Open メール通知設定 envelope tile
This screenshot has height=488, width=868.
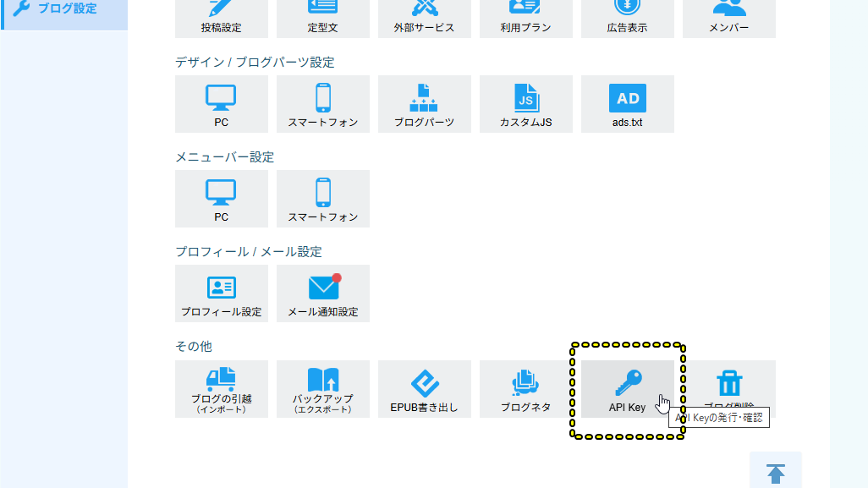coord(322,293)
